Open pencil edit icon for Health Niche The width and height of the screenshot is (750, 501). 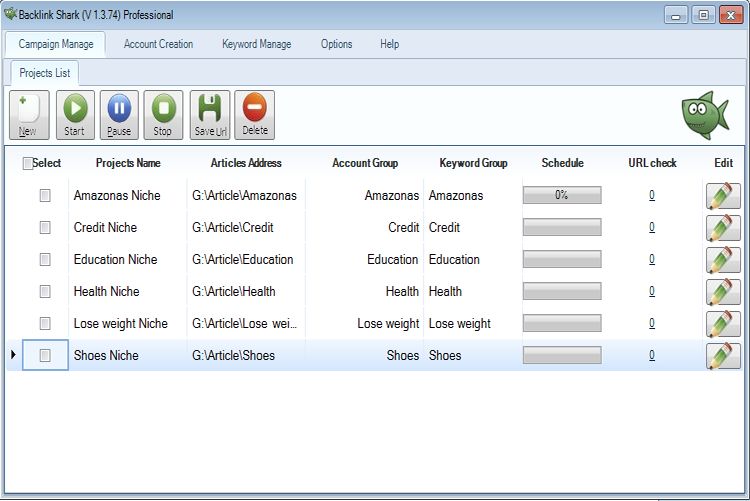click(x=723, y=291)
